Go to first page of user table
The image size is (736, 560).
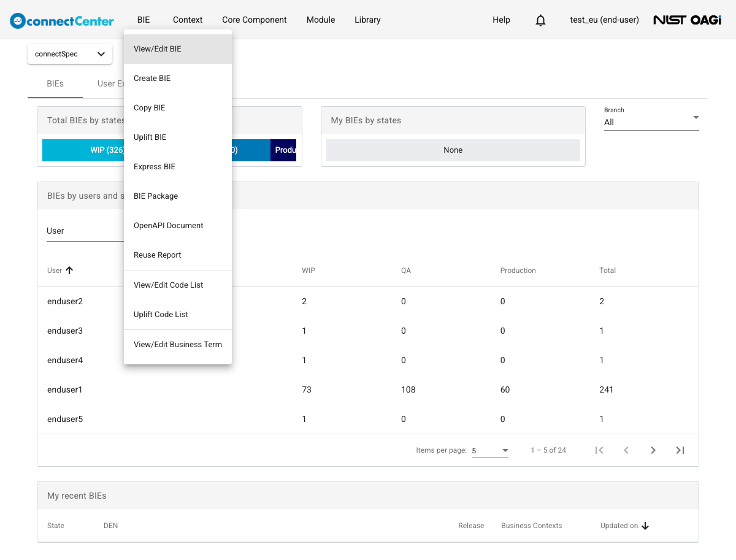coord(599,450)
